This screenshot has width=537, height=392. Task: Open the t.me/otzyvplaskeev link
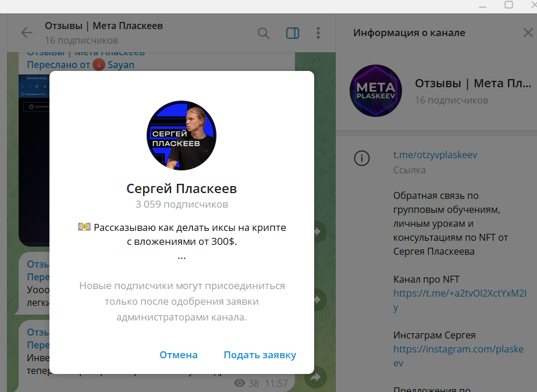point(435,155)
